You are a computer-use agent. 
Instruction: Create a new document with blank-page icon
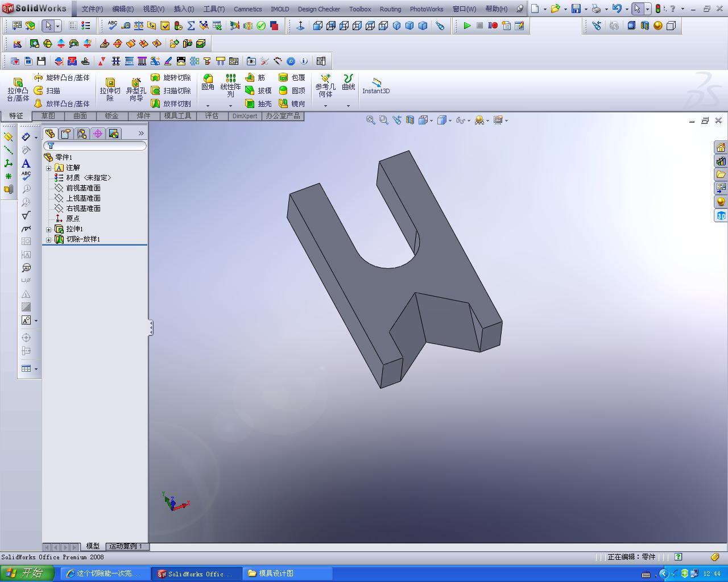535,9
